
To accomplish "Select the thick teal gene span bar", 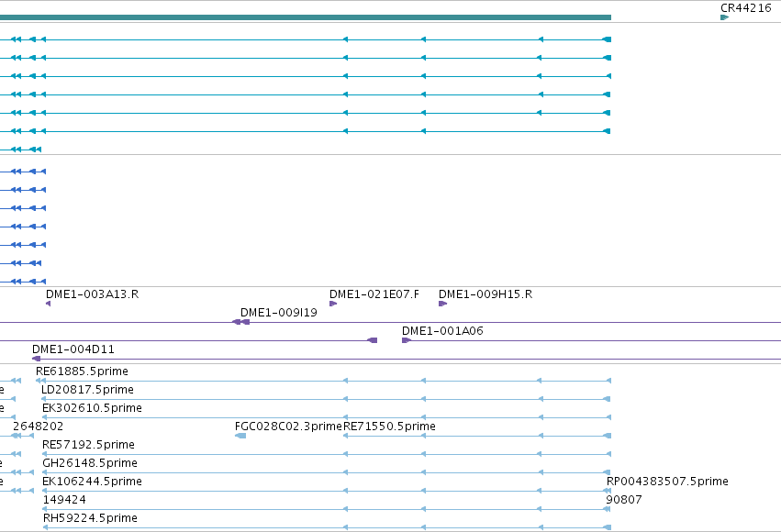I will (x=306, y=17).
